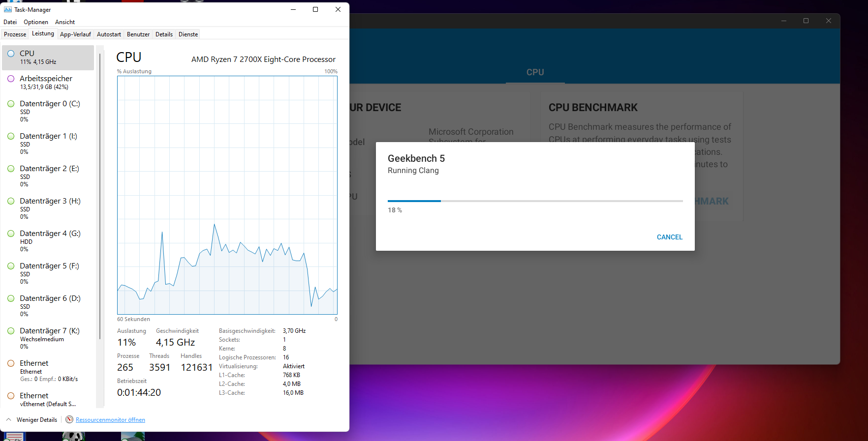Select Datenträger 0 (C:) disk icon

11,104
